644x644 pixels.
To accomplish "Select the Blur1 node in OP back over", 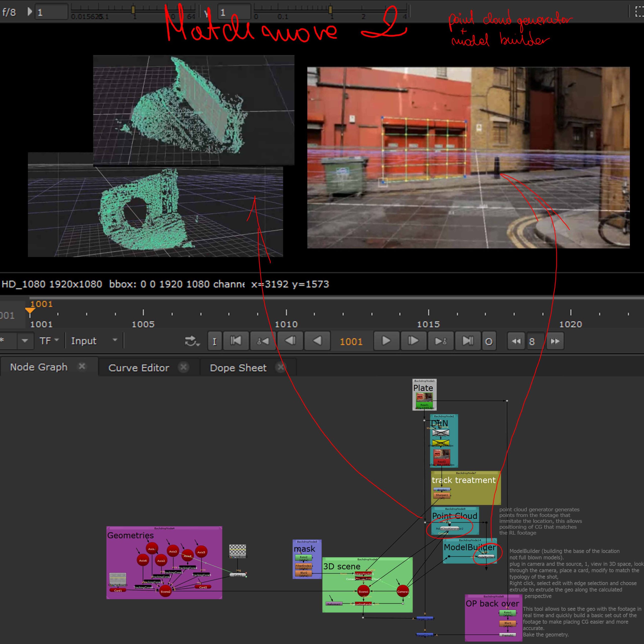I will pos(507,624).
